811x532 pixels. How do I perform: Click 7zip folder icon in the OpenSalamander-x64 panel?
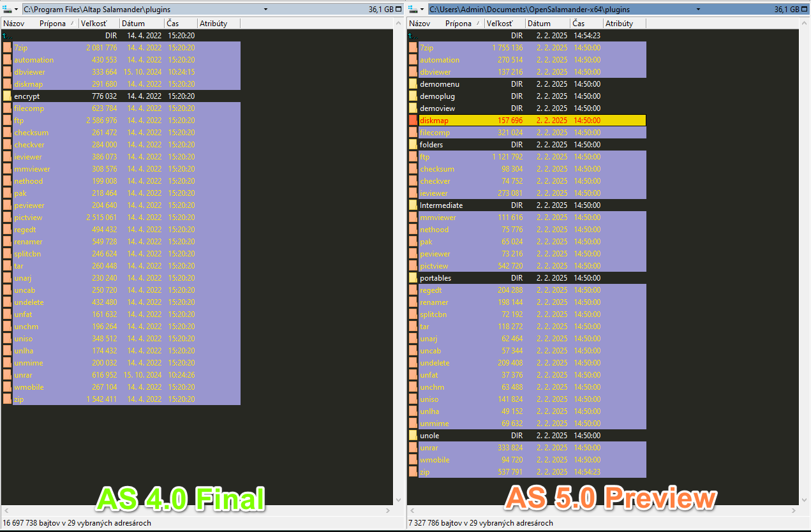click(413, 48)
